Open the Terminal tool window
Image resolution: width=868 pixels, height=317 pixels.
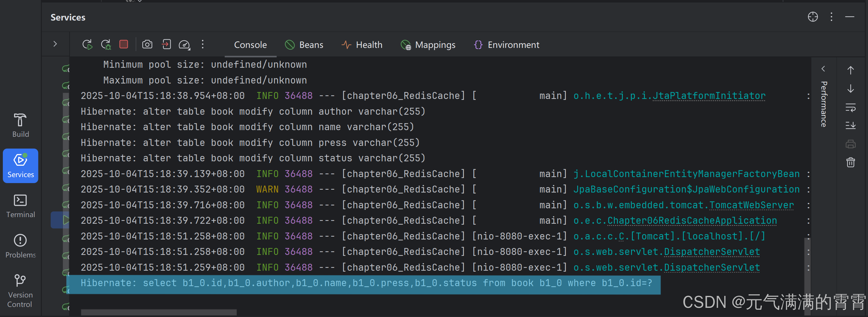20,206
